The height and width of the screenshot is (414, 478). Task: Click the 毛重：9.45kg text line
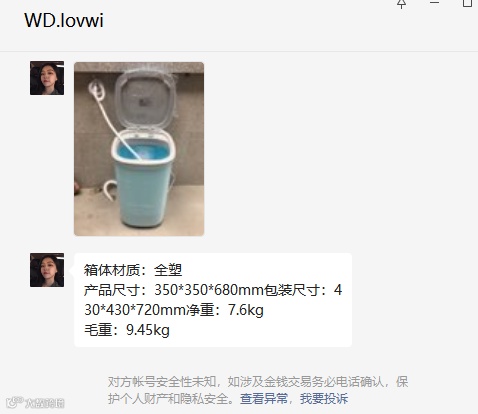[x=127, y=330]
